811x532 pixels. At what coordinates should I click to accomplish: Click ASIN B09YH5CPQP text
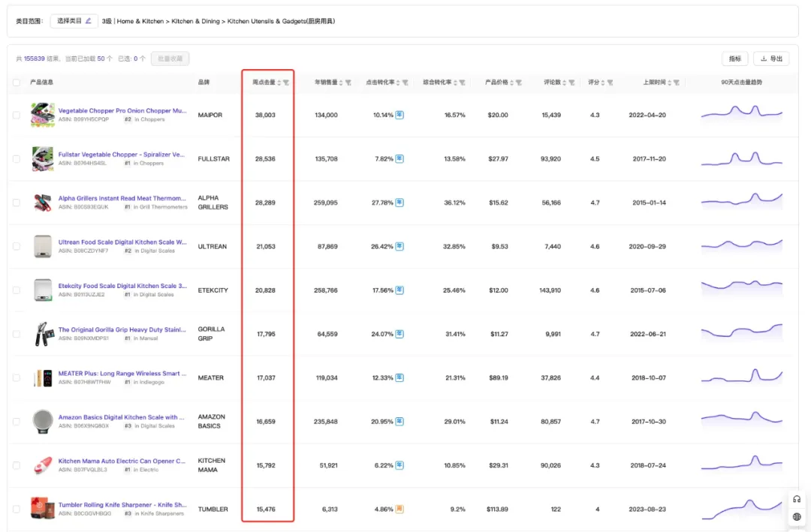click(83, 119)
